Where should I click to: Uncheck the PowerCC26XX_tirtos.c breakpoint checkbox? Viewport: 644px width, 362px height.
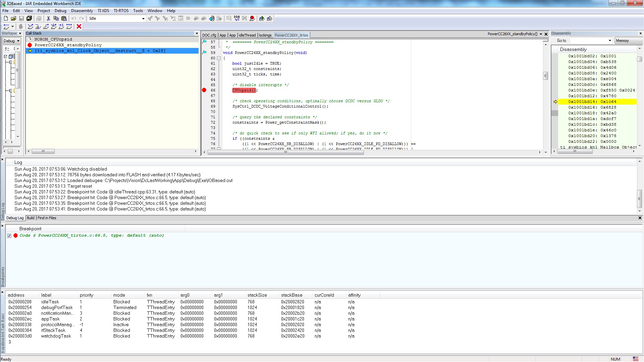pos(9,236)
